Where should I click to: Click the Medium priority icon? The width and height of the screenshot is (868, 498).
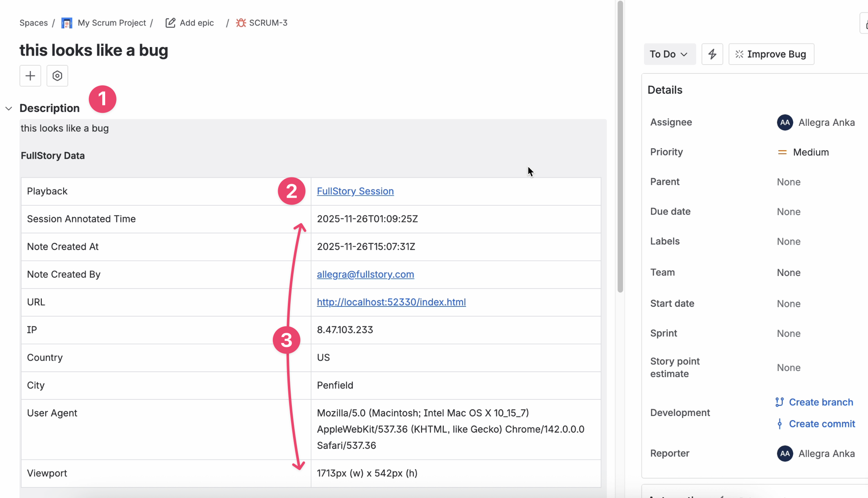click(x=782, y=152)
